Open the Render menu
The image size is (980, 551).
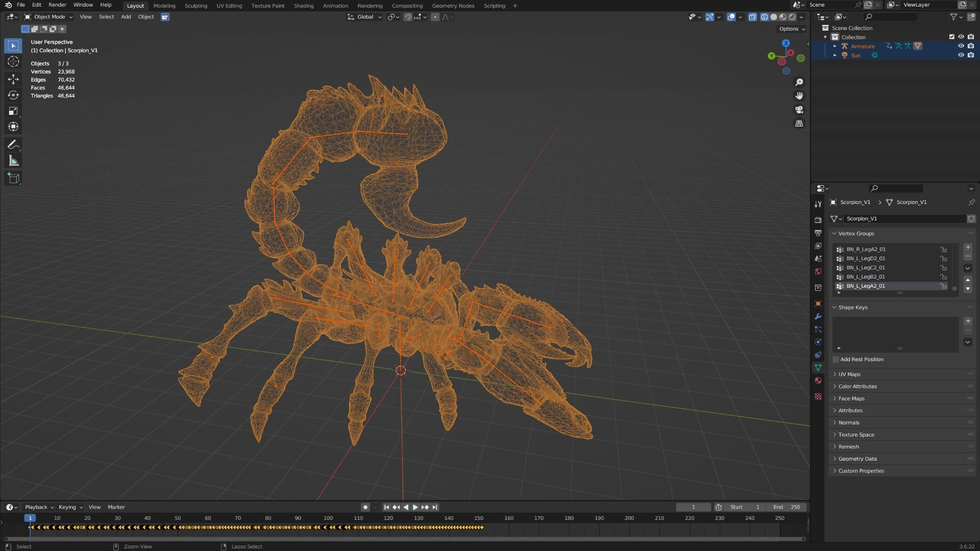pos(57,5)
